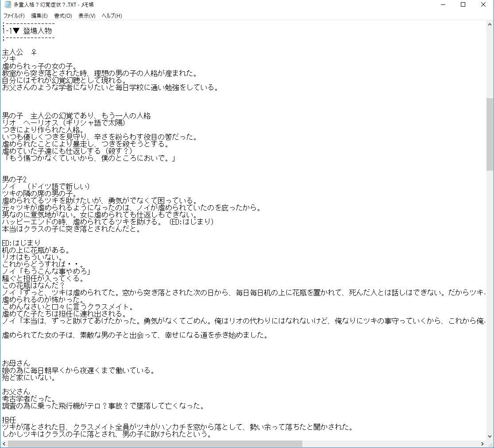Click line 虐められてるツキを助けたいが

[100, 201]
